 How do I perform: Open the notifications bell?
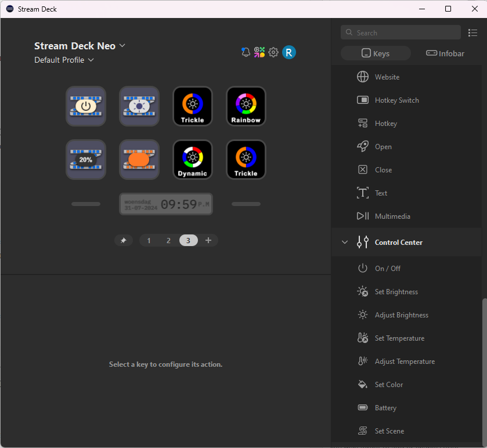tap(246, 52)
